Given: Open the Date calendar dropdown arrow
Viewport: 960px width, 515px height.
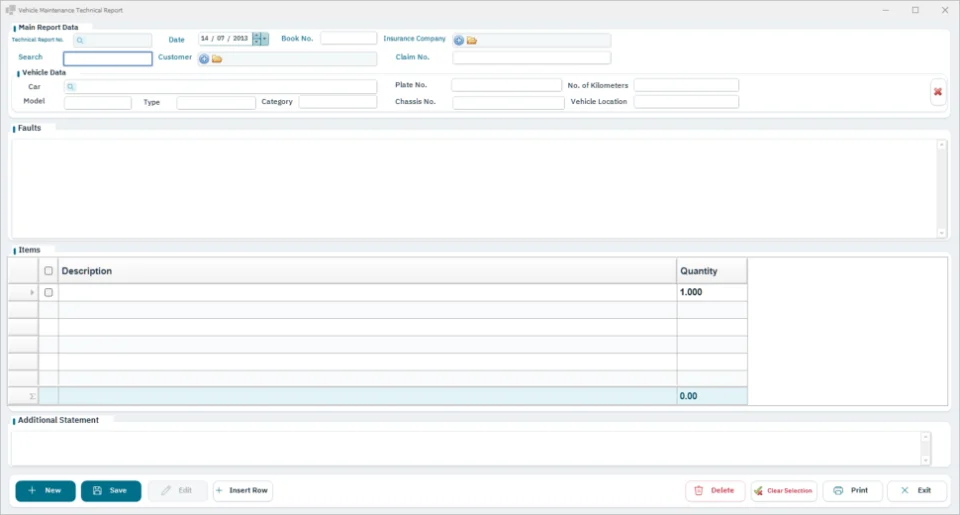Looking at the screenshot, I should point(265,39).
